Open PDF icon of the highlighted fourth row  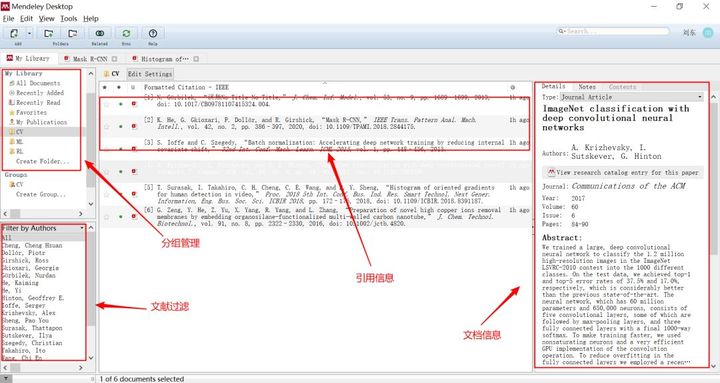pos(134,171)
